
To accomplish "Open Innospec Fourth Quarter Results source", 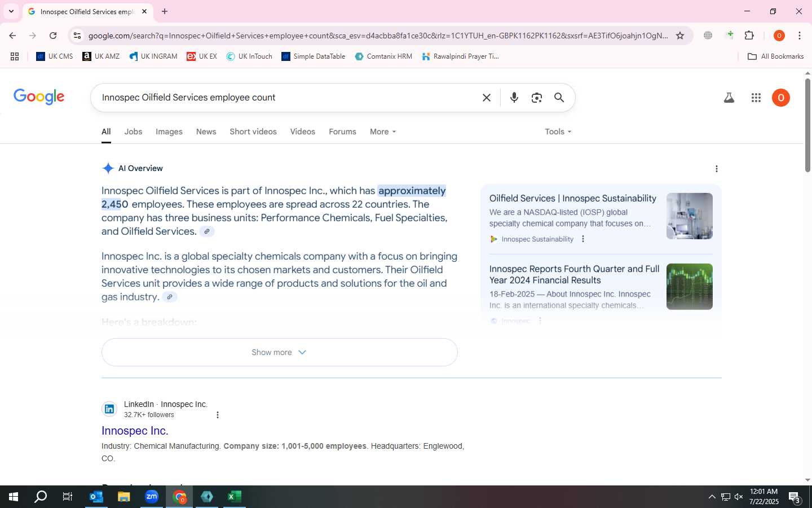I will [574, 274].
